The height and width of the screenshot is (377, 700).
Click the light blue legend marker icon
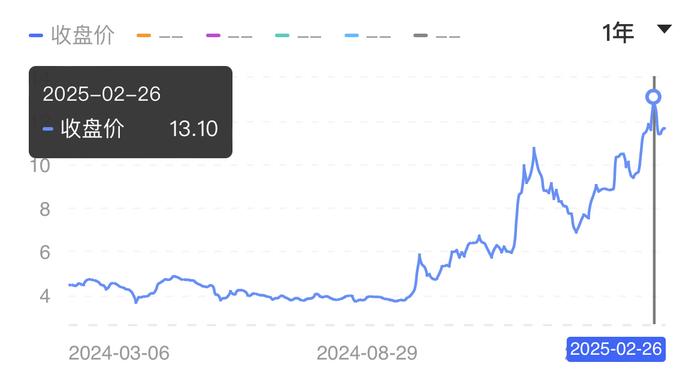point(352,35)
